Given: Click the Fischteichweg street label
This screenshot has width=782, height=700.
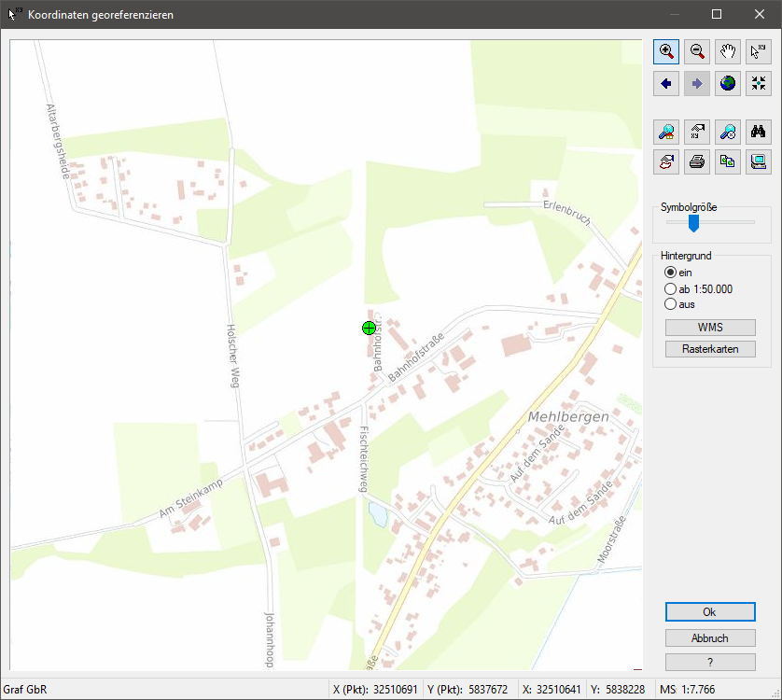Looking at the screenshot, I should pos(365,459).
